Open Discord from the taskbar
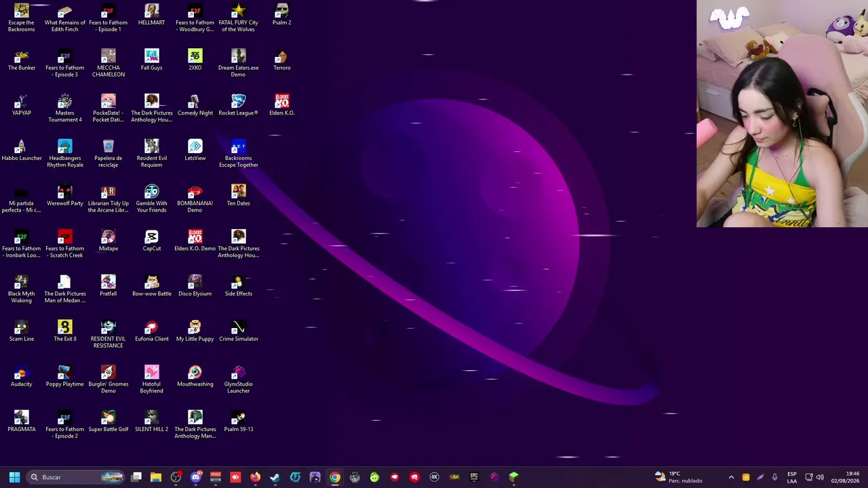Viewport: 868px width, 488px height. click(x=196, y=477)
